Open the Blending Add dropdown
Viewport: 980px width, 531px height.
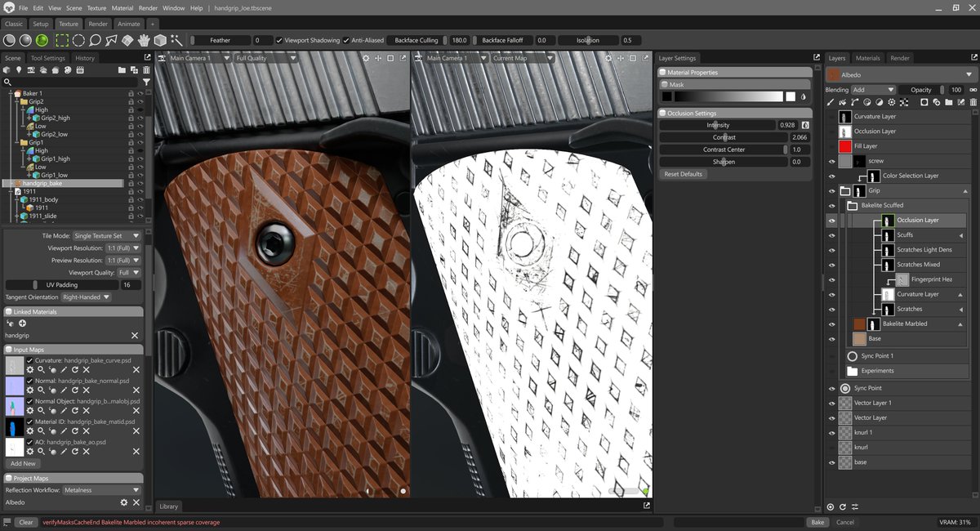click(873, 90)
